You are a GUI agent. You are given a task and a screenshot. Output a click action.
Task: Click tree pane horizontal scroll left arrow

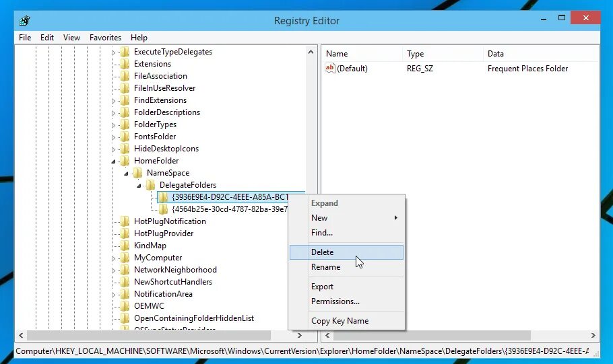point(21,335)
